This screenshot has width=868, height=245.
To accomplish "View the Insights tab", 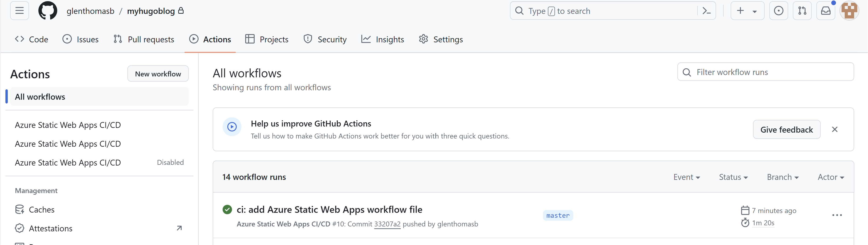I will [x=383, y=39].
